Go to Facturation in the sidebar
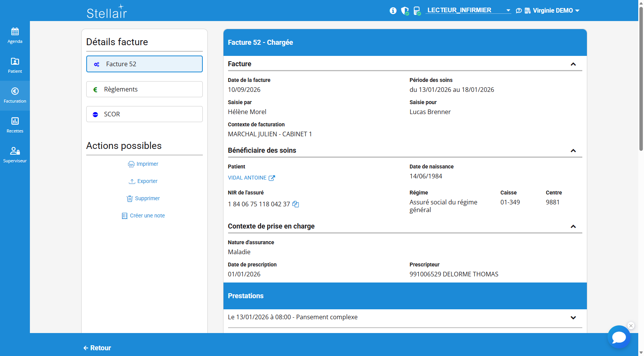 [15, 95]
